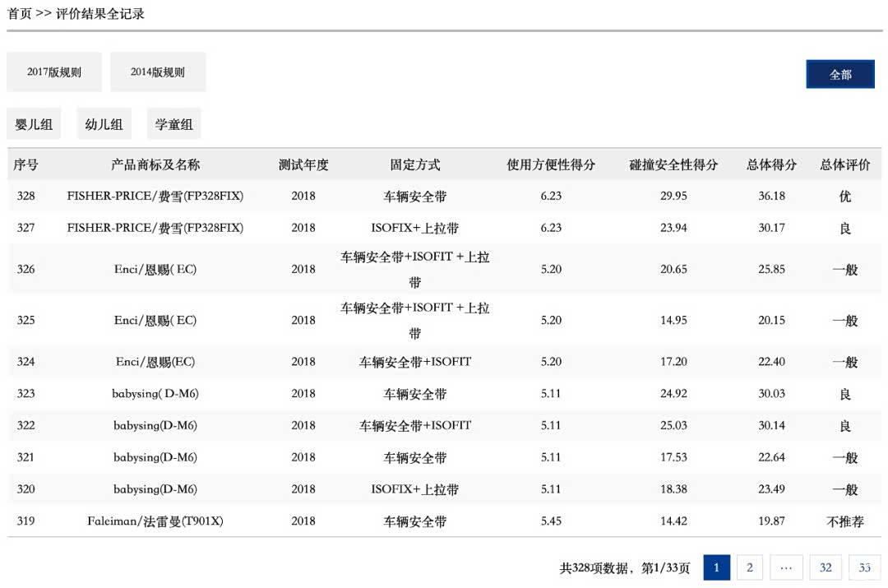Jump to last page 33
Viewport: 888px width, 588px height.
[x=864, y=567]
